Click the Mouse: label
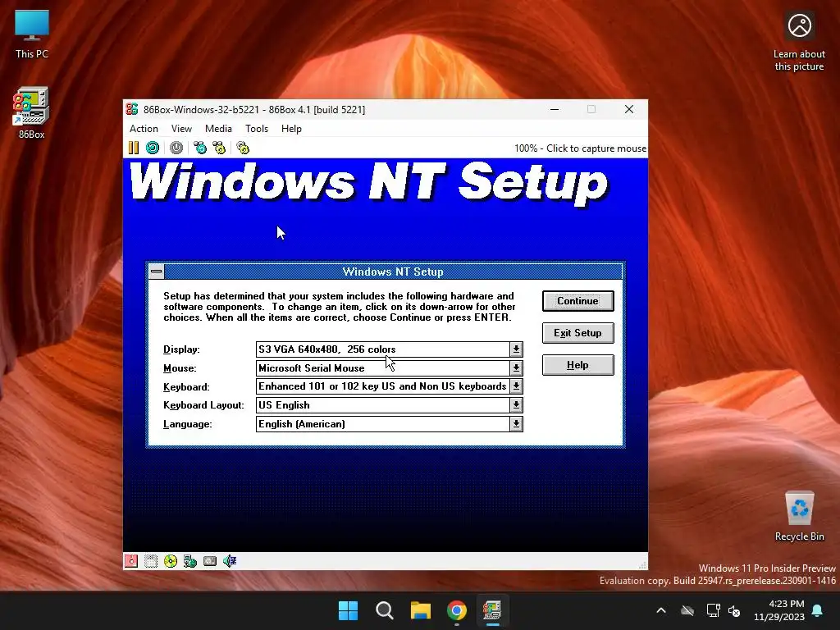The height and width of the screenshot is (630, 840). click(180, 368)
